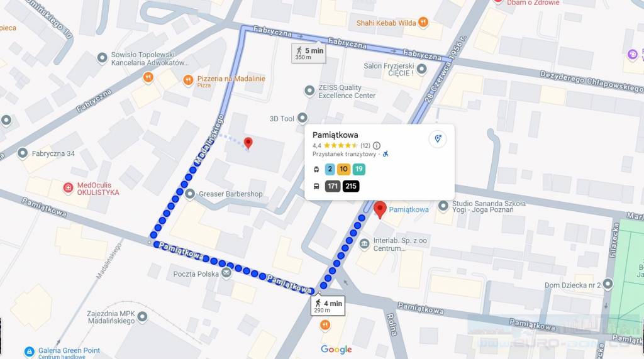Select the MedOculis OKULISTYKA medical marker
Image resolution: width=644 pixels, height=359 pixels.
tap(68, 188)
